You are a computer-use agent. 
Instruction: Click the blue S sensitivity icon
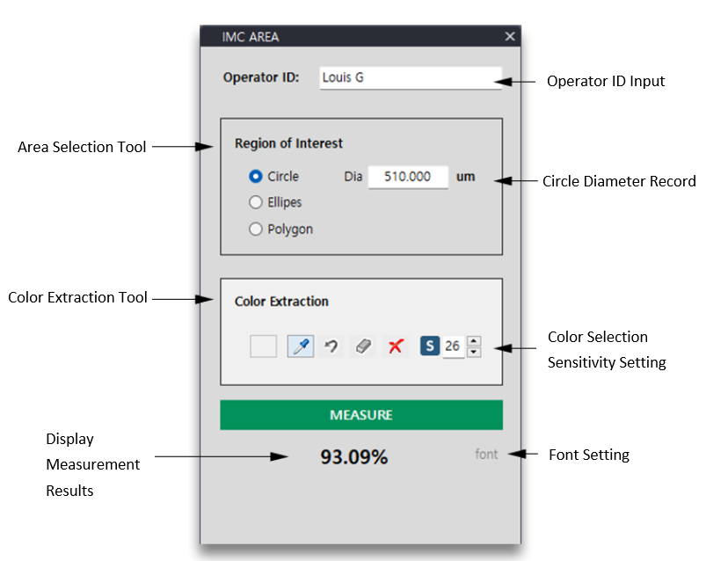(430, 346)
